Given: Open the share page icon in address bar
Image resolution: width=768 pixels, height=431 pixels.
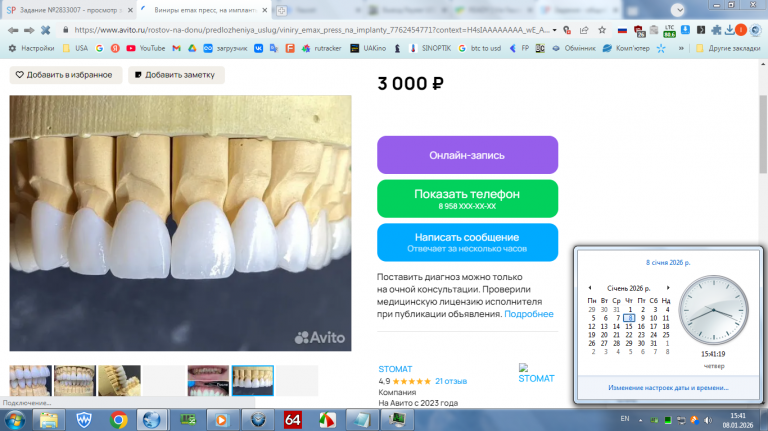Looking at the screenshot, I should [x=584, y=30].
